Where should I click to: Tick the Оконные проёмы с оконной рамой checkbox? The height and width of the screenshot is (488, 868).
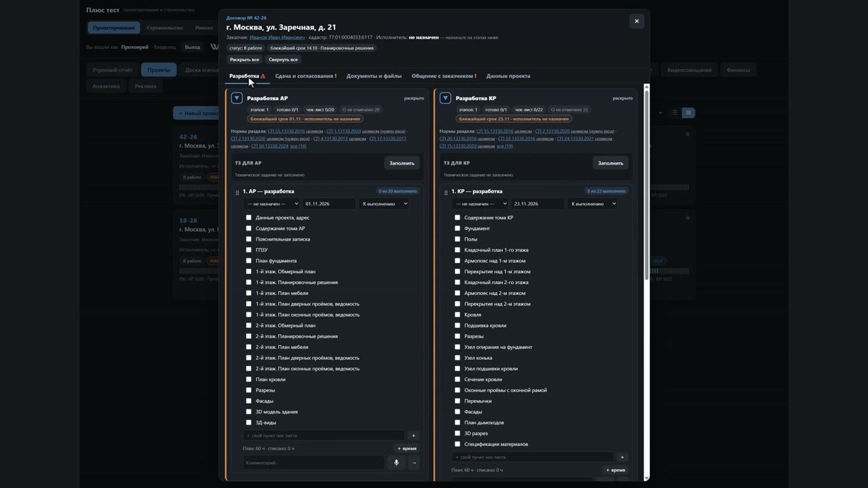(457, 390)
